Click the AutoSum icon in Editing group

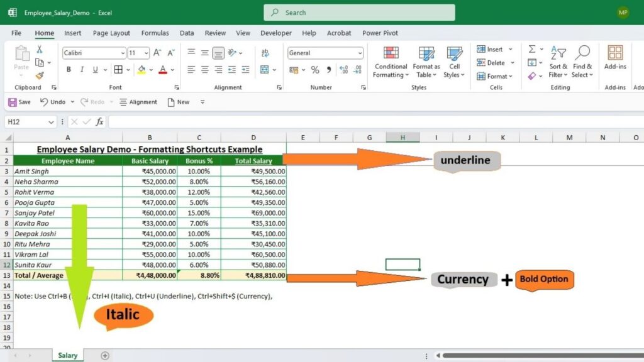pyautogui.click(x=533, y=48)
